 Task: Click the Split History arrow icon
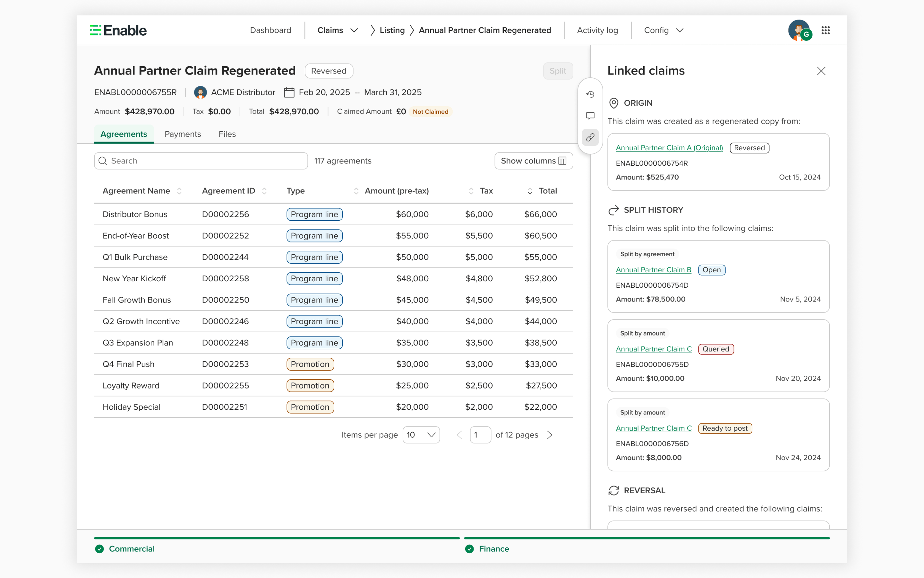[x=613, y=210]
